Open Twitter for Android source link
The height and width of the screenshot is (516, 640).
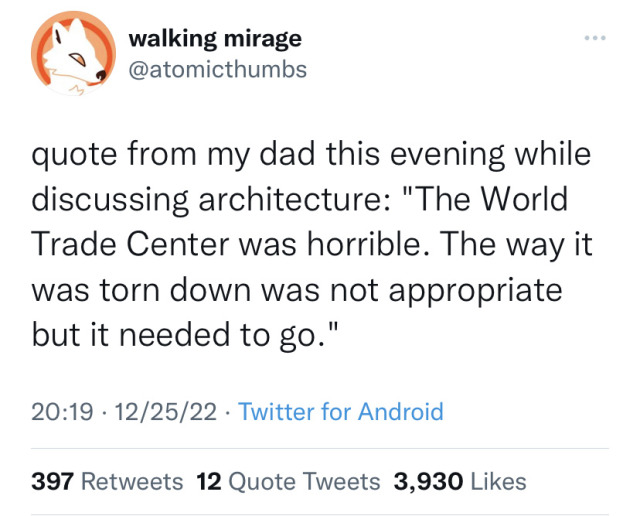(341, 412)
